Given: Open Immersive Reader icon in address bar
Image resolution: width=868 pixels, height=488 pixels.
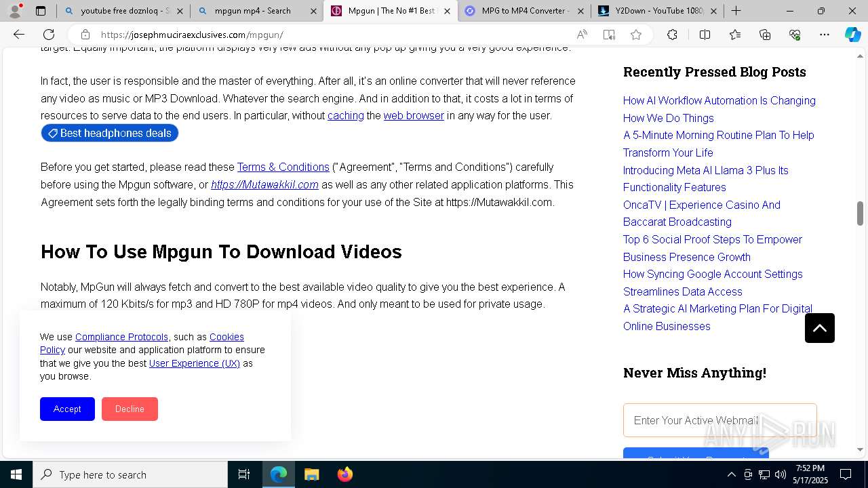Looking at the screenshot, I should 609,35.
